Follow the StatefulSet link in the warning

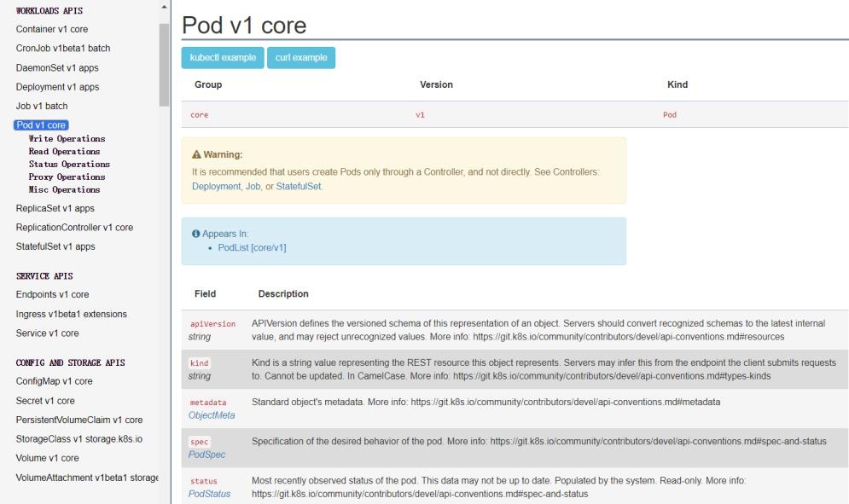(299, 186)
